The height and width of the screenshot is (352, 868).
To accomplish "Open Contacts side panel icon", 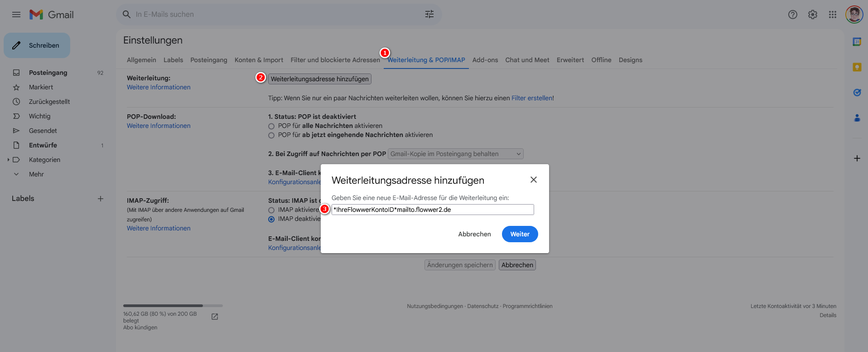I will [857, 118].
